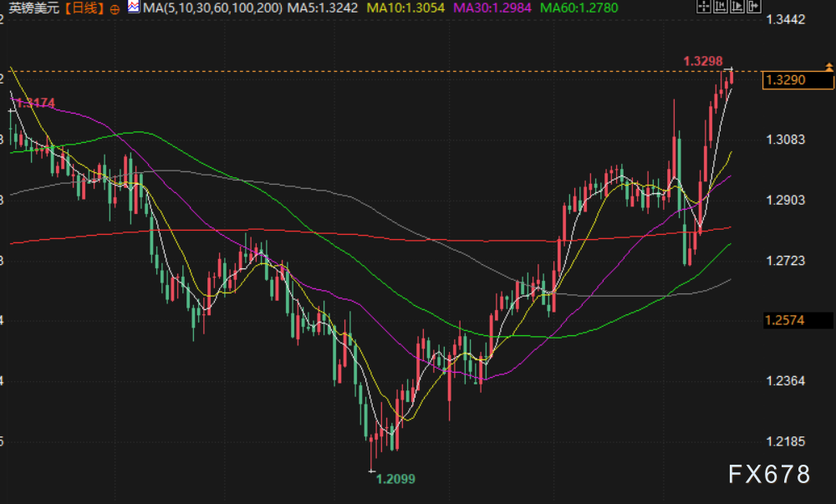Click the 1.3442 top price axis label
The width and height of the screenshot is (836, 504).
pyautogui.click(x=784, y=18)
